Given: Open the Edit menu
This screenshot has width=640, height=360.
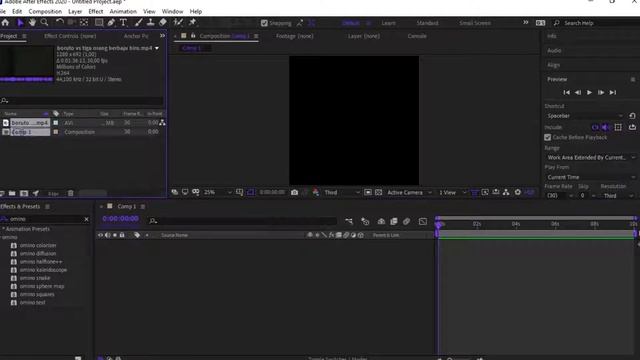Looking at the screenshot, I should click(x=17, y=11).
